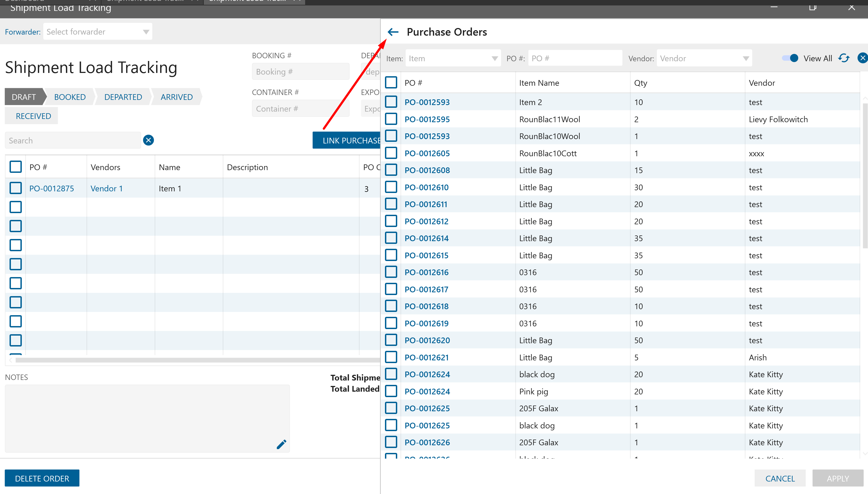Clear the Purchase Orders filters with X icon
The width and height of the screenshot is (868, 494).
coord(862,58)
